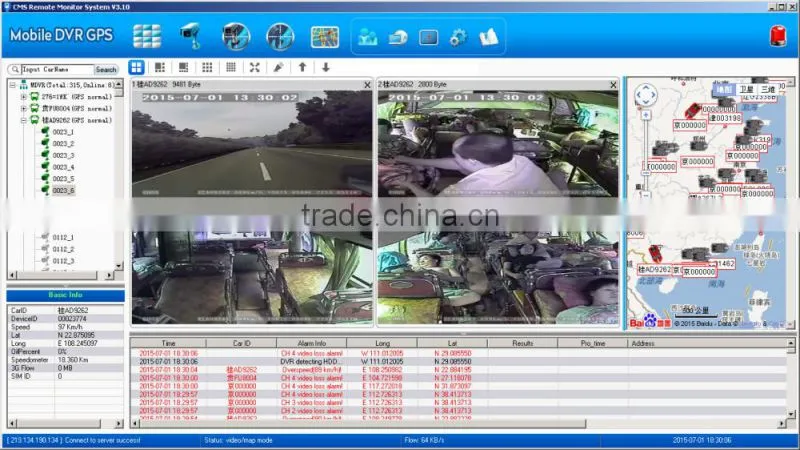Viewport: 800px width, 450px height.
Task: Collapse the MDVR root tree node
Action: pos(13,85)
